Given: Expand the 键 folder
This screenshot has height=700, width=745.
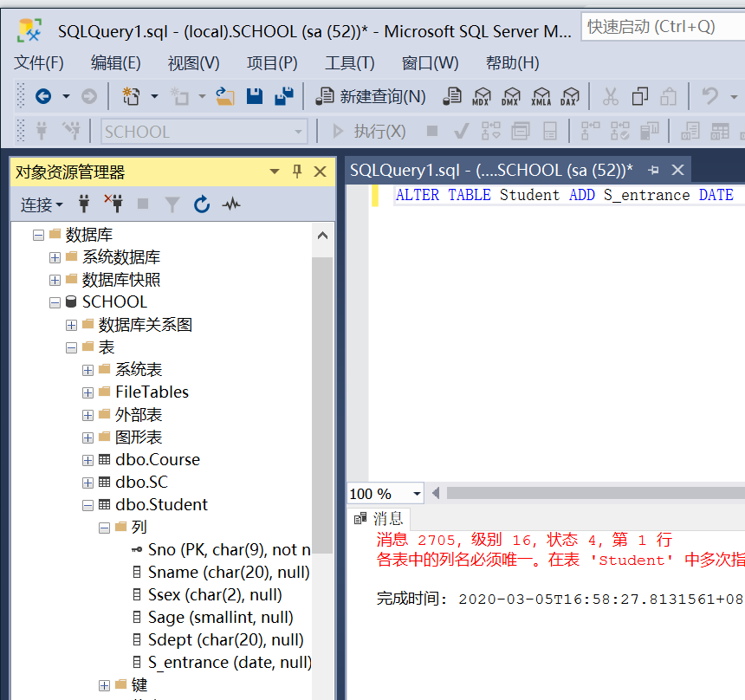Looking at the screenshot, I should 104,685.
